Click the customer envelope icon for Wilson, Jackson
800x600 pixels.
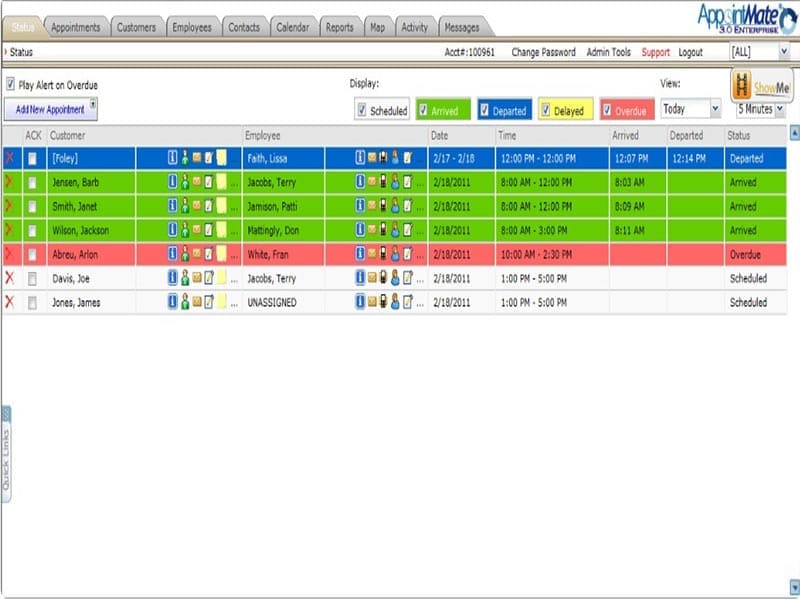(197, 230)
